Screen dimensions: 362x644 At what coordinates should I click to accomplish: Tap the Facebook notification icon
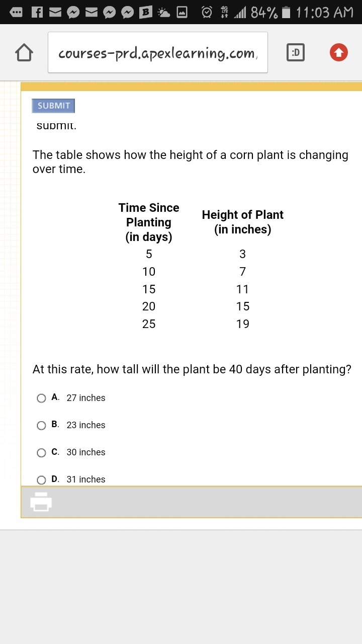click(x=37, y=12)
